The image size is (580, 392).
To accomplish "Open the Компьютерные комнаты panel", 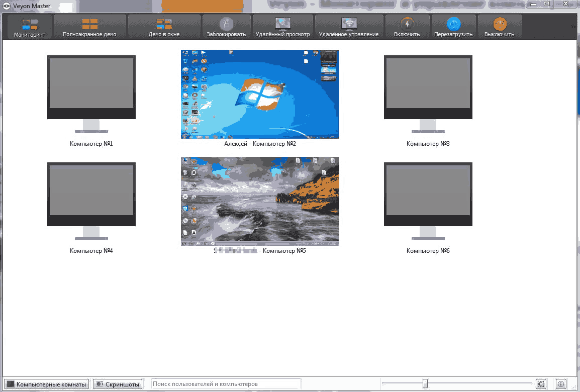I will [46, 383].
